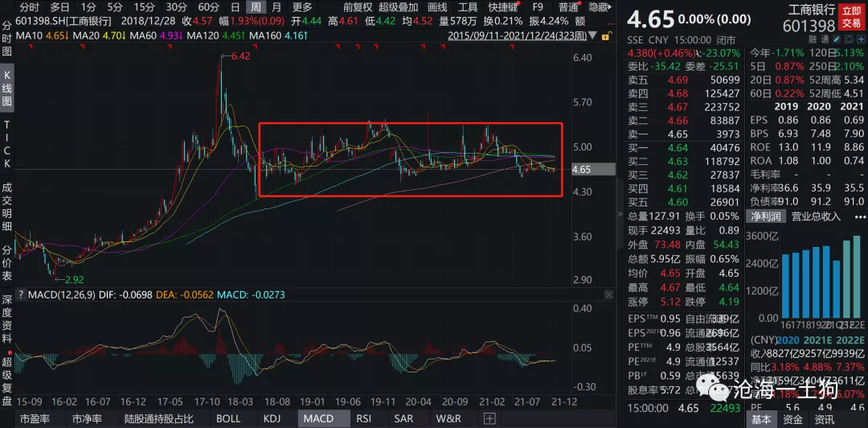868x428 pixels.
Task: Switch indicator to 市净率
Action: pyautogui.click(x=88, y=418)
